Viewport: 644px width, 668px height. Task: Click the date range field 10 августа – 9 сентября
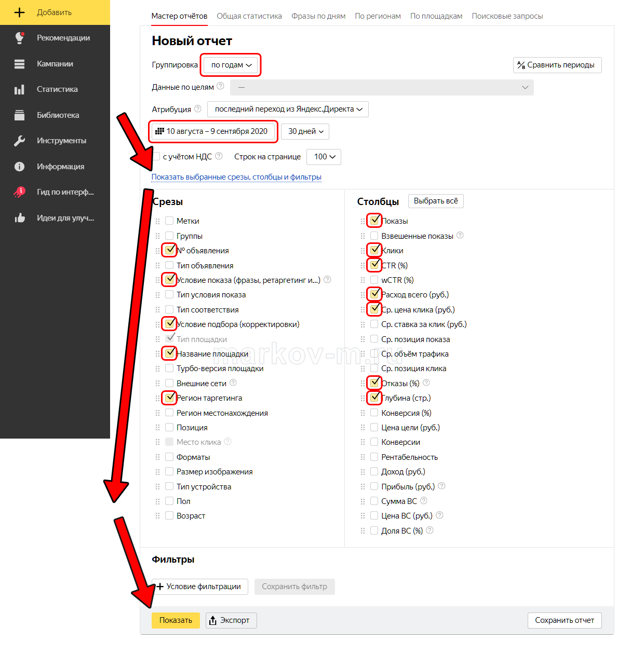(x=213, y=131)
